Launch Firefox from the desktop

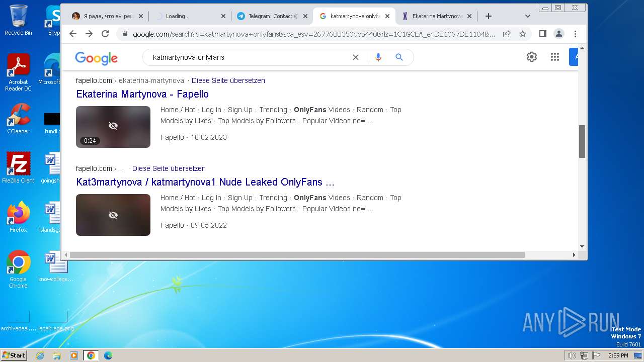(18, 217)
